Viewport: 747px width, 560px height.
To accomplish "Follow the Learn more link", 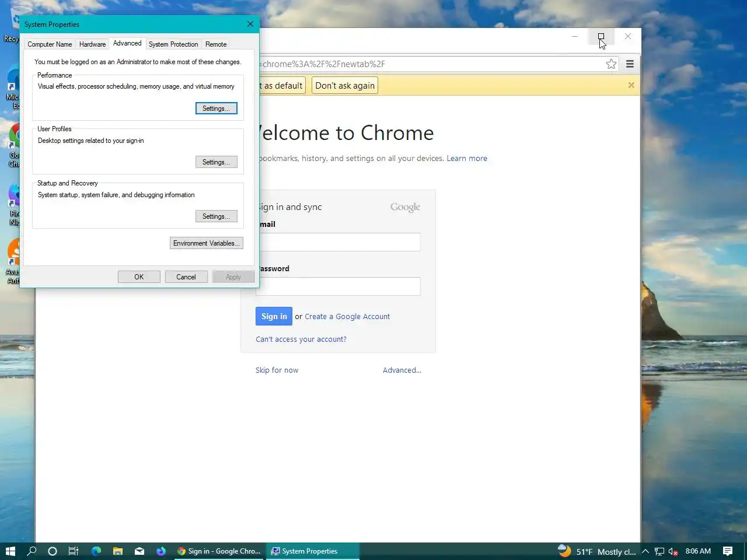I will click(467, 158).
